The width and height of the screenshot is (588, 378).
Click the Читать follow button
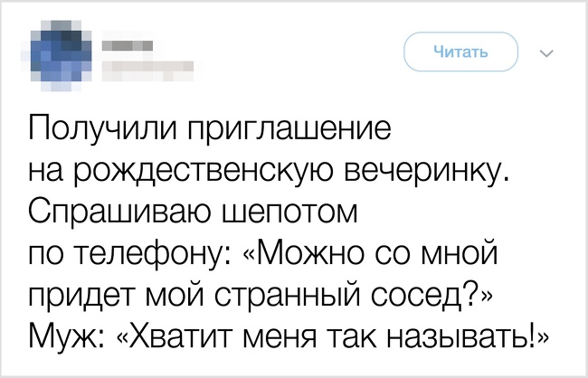click(x=460, y=52)
